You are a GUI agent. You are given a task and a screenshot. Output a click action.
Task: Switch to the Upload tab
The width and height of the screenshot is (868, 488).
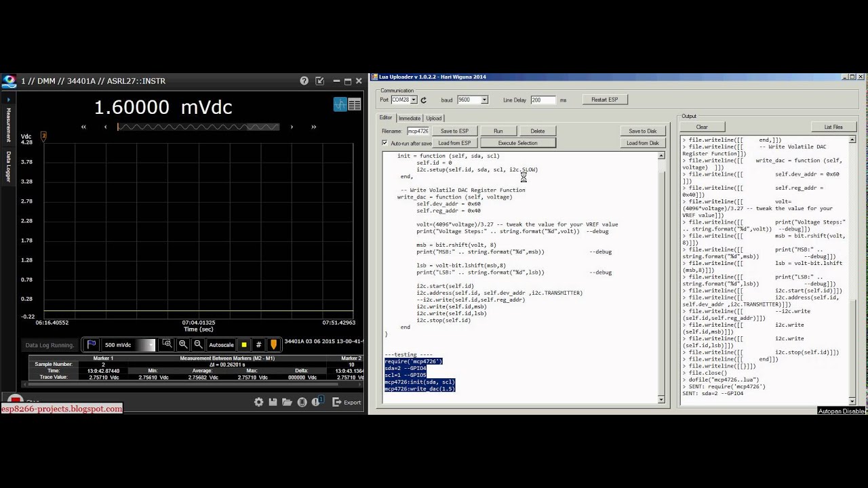tap(433, 117)
